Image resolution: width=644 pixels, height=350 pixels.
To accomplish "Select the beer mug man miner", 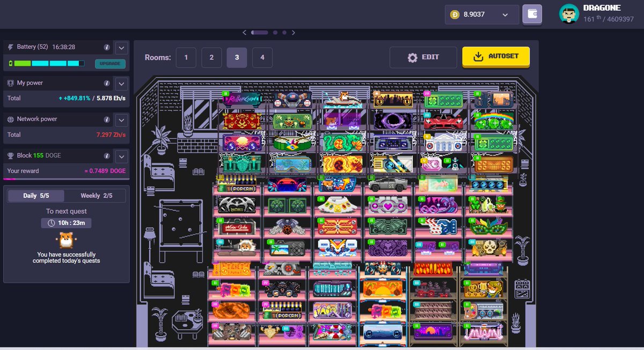I will click(x=484, y=289).
